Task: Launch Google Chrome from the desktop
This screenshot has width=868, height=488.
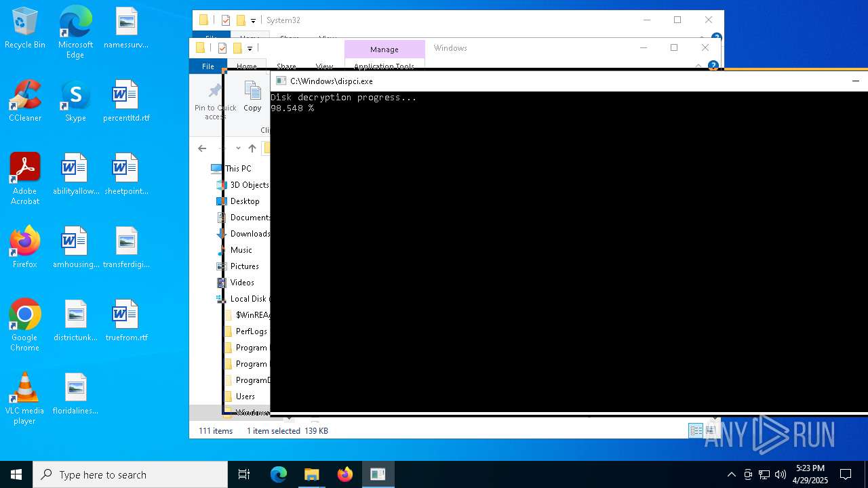Action: (25, 325)
